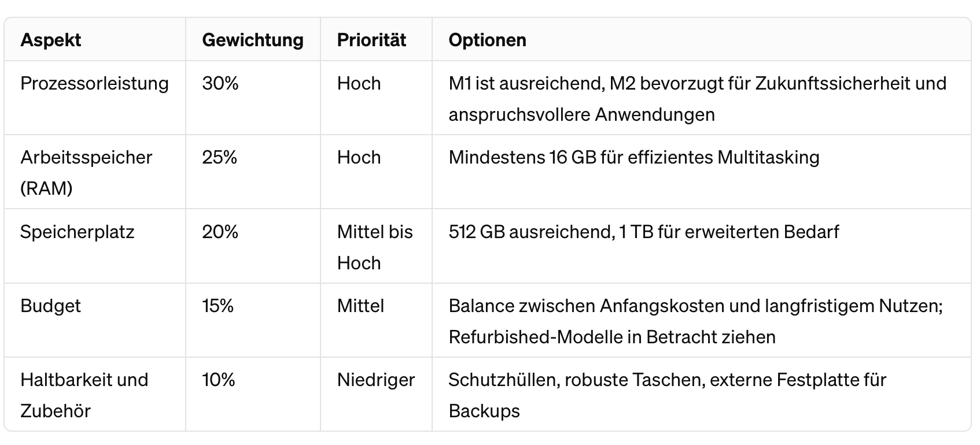Select the 15% weighting value

(x=218, y=306)
